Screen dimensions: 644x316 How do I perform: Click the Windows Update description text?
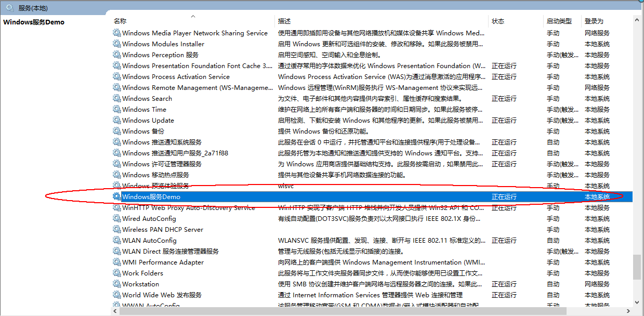tap(381, 120)
